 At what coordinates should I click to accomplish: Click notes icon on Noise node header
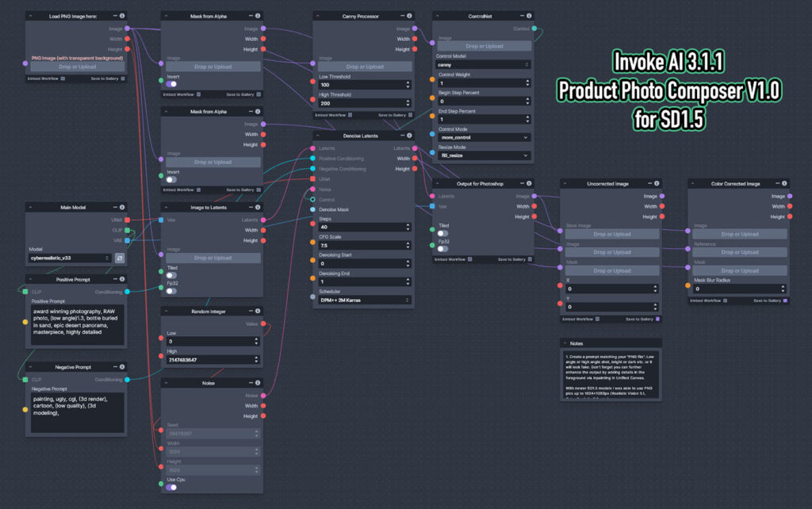[251, 383]
